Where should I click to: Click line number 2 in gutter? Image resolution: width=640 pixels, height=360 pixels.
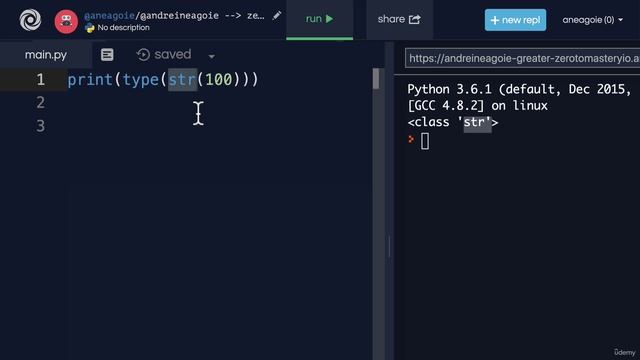pyautogui.click(x=40, y=102)
